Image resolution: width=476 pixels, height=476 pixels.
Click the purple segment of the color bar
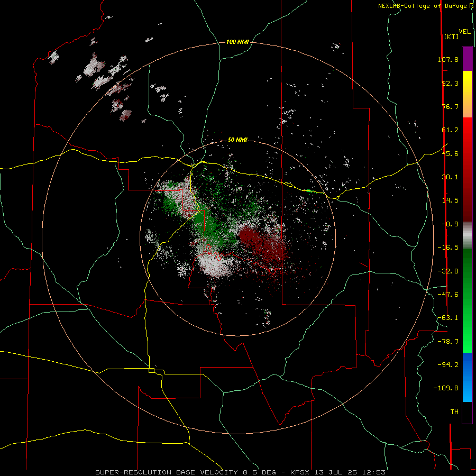[467, 59]
